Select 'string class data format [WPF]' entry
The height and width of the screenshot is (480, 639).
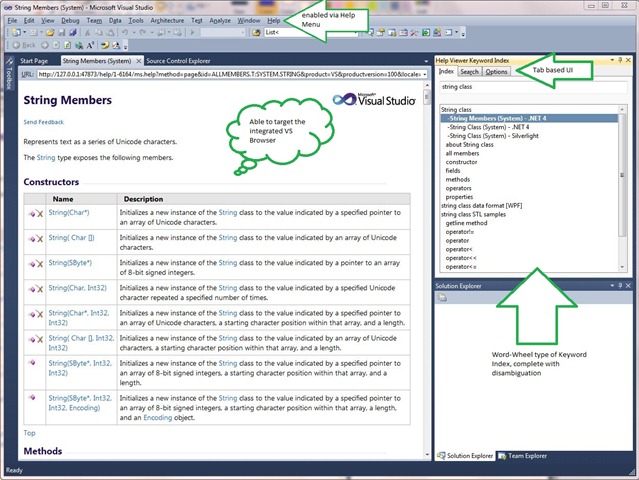coord(481,205)
